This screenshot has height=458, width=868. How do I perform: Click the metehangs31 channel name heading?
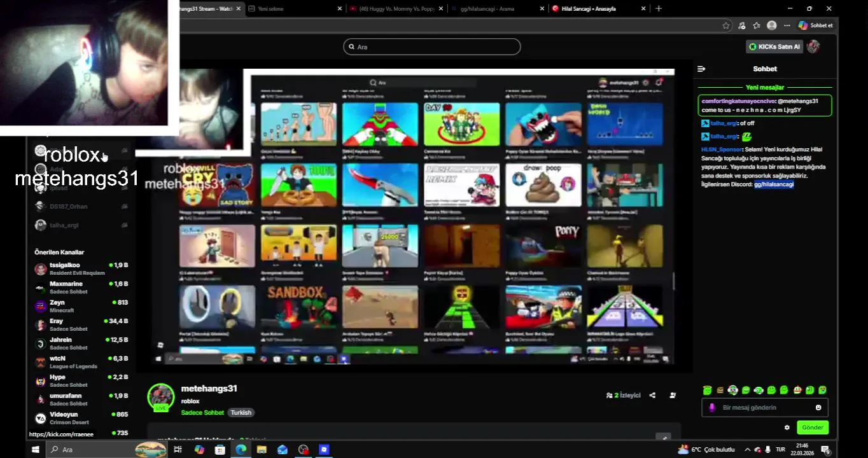tap(209, 388)
